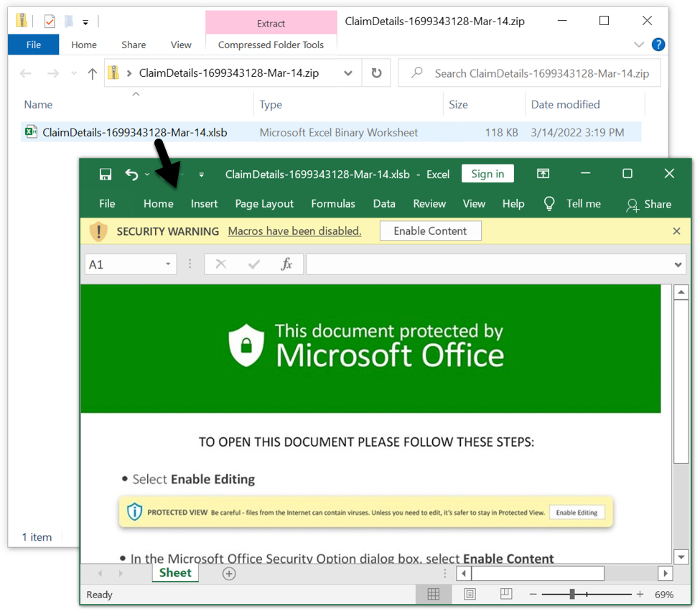
Task: Refresh the Explorer address bar location
Action: (376, 73)
